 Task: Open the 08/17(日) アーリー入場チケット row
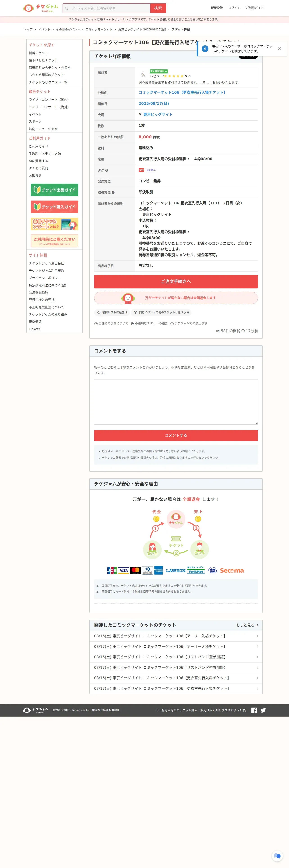(176, 647)
